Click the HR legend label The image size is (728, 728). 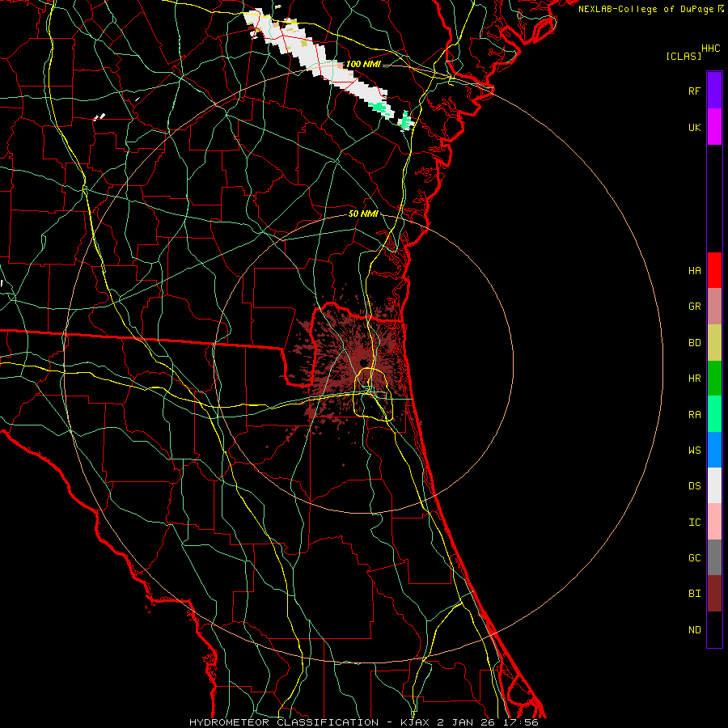694,379
